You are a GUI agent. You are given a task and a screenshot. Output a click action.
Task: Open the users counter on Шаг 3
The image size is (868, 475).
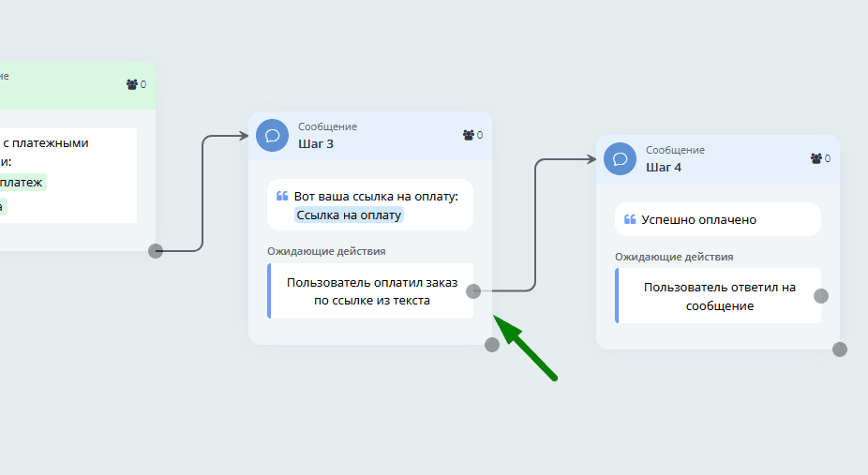pos(472,135)
